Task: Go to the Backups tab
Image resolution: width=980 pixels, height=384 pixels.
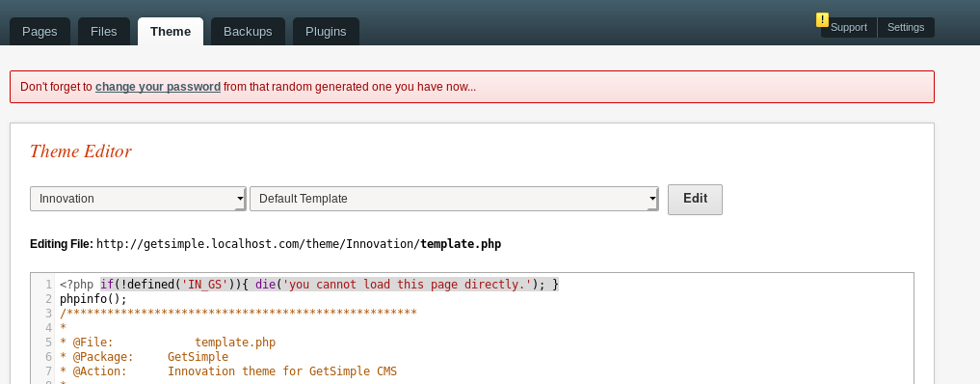Action: 248,31
